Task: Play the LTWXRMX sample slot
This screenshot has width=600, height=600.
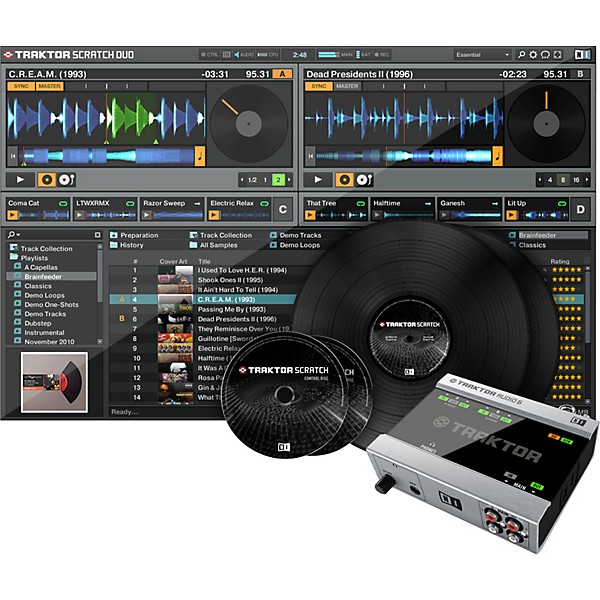Action: click(x=79, y=215)
